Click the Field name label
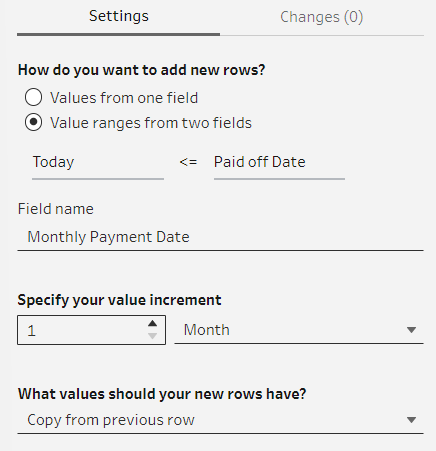 pyautogui.click(x=56, y=209)
